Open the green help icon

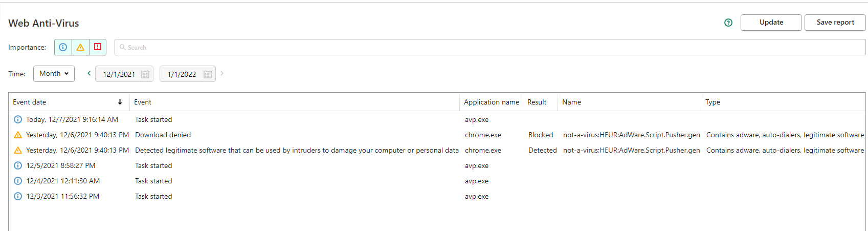pos(728,23)
